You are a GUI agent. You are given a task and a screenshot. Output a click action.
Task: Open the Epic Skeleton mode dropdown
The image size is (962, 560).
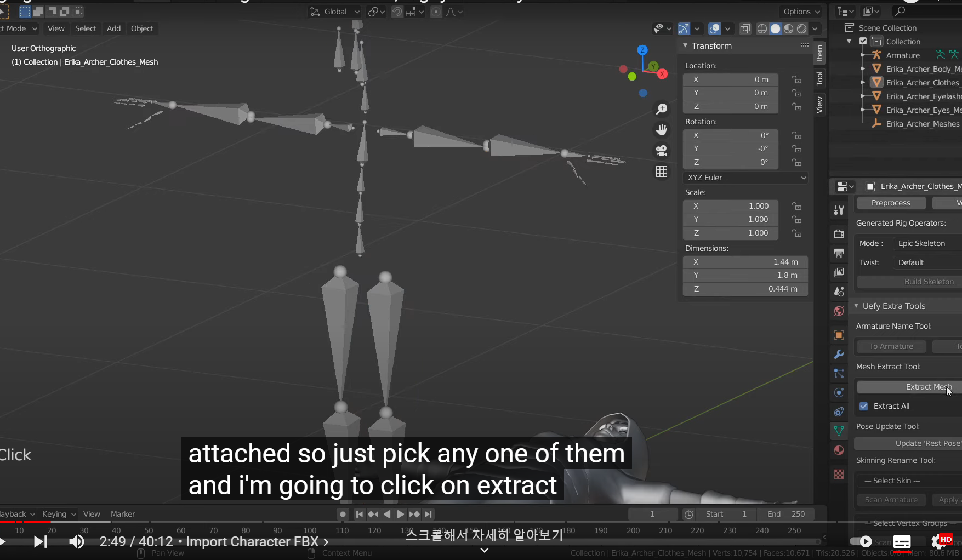(x=927, y=243)
